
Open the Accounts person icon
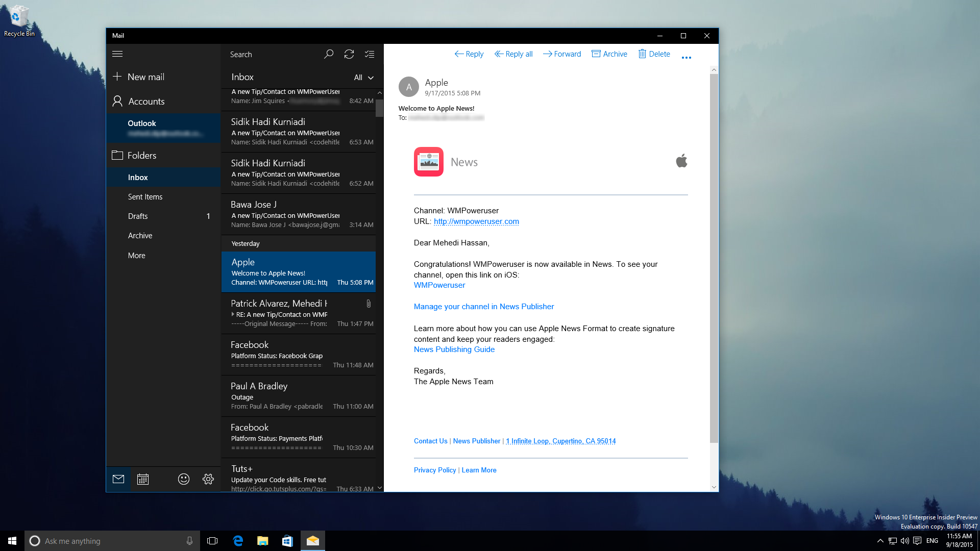117,101
